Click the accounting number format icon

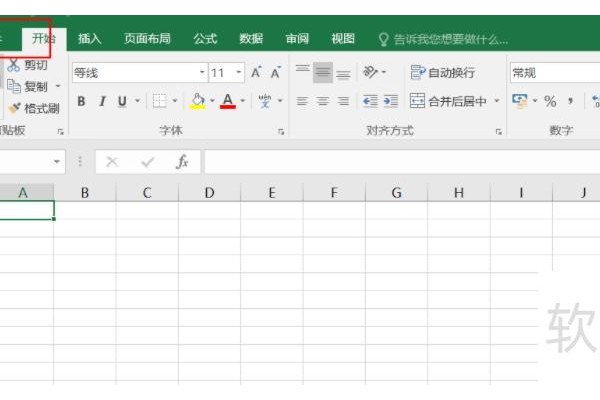point(520,101)
